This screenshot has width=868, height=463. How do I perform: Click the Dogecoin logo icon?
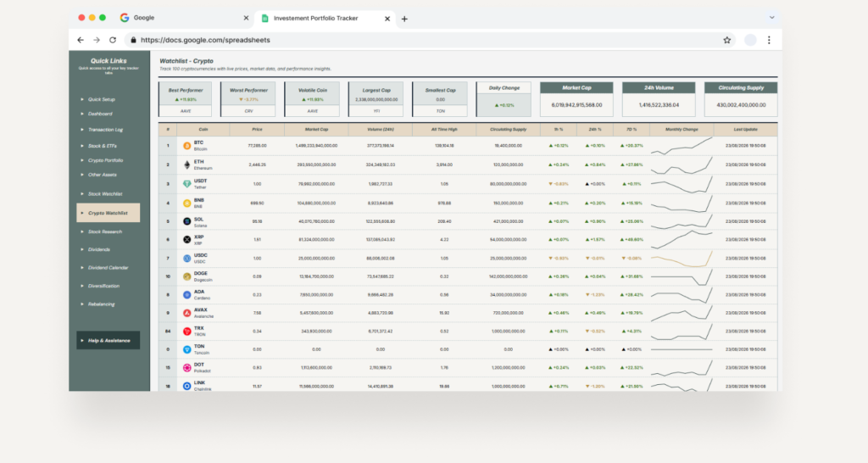tap(187, 276)
